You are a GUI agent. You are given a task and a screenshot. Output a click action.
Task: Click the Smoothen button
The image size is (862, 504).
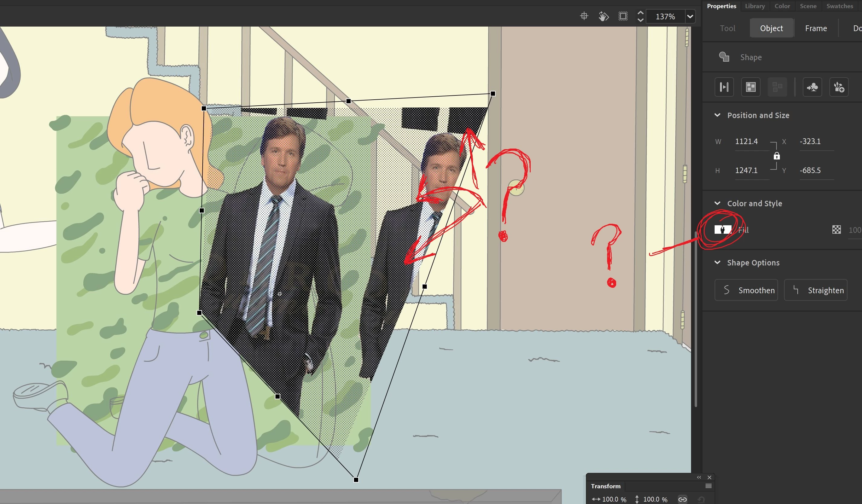(x=746, y=290)
